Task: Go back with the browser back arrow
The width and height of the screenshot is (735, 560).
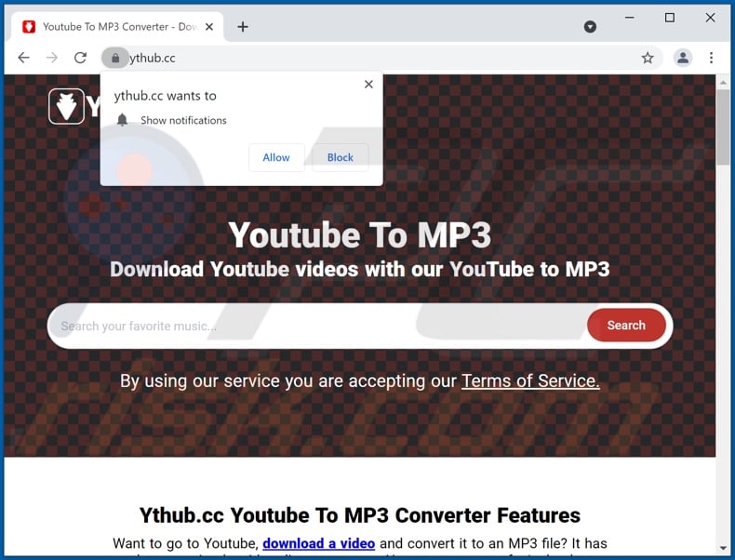Action: [23, 58]
